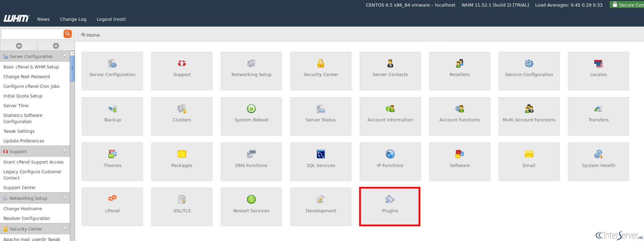Open Server Time link

coord(16,105)
